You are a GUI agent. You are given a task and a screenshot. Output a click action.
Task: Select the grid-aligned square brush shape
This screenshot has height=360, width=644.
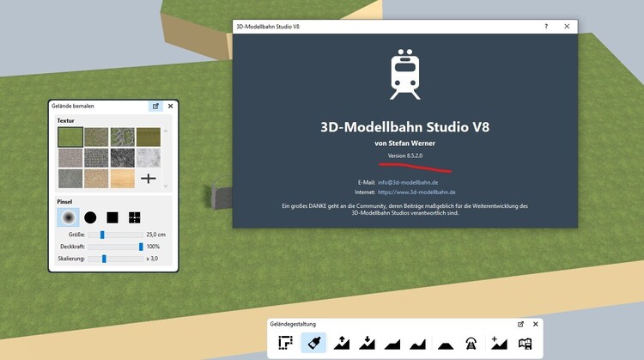(135, 217)
